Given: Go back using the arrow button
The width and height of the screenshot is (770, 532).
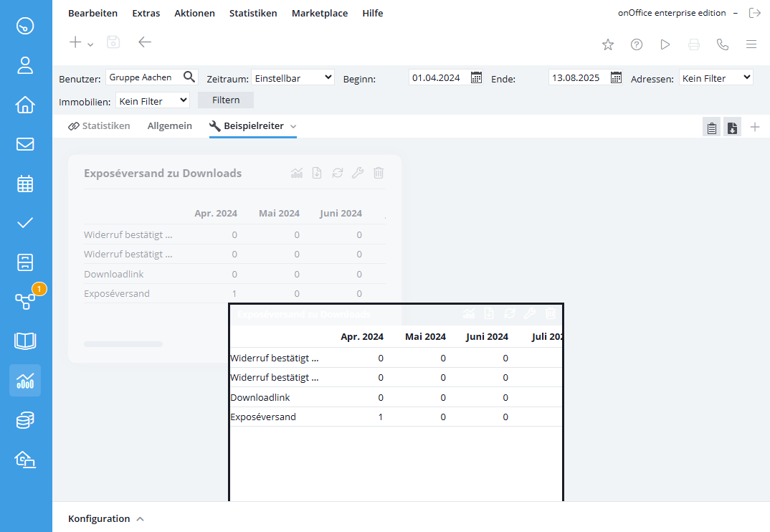Looking at the screenshot, I should 145,42.
